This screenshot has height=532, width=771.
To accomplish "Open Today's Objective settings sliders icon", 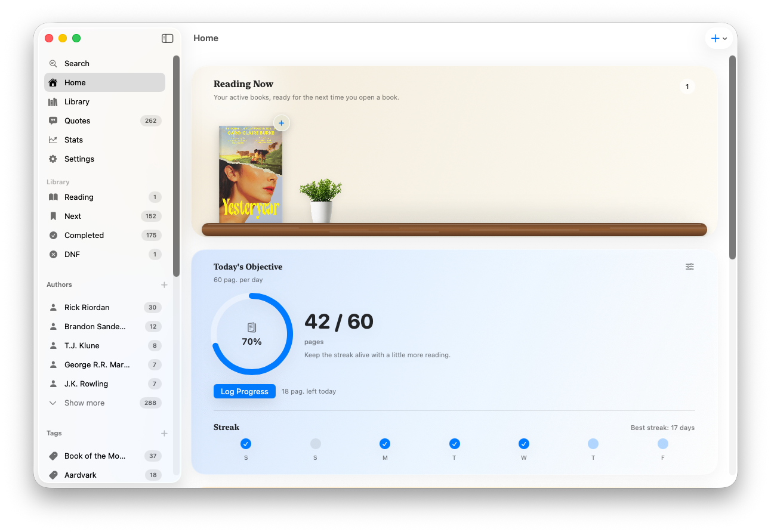I will (690, 267).
